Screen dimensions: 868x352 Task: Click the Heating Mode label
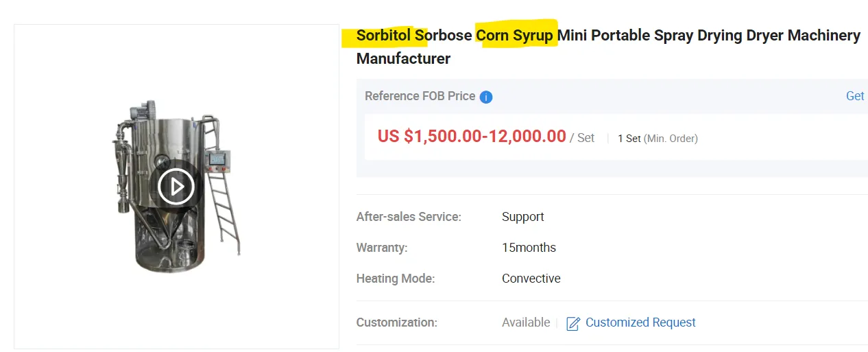point(396,279)
